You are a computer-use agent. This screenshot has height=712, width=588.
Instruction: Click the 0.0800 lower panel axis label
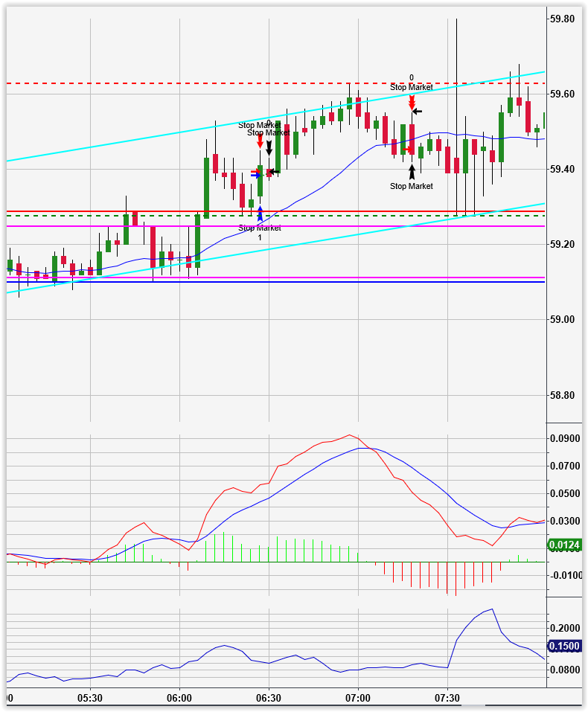(x=565, y=670)
